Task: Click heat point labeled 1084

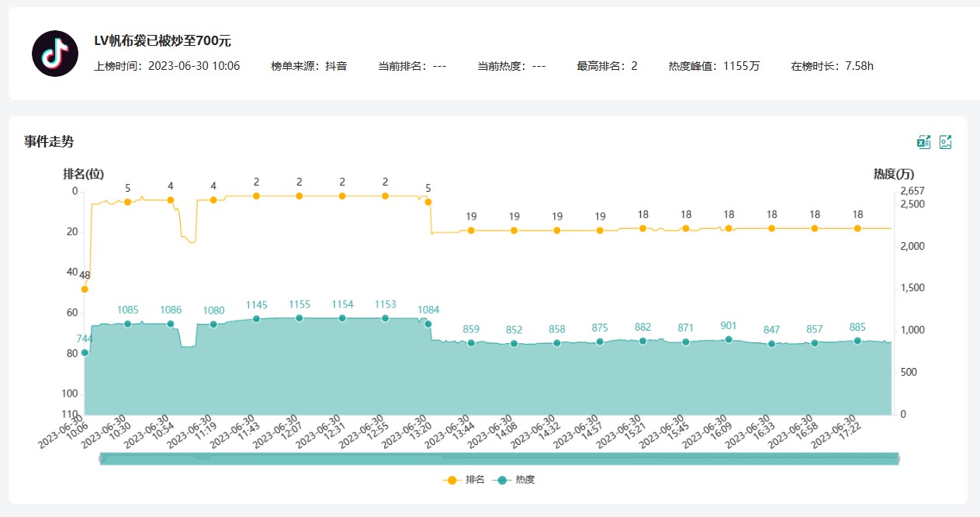Action: 428,324
